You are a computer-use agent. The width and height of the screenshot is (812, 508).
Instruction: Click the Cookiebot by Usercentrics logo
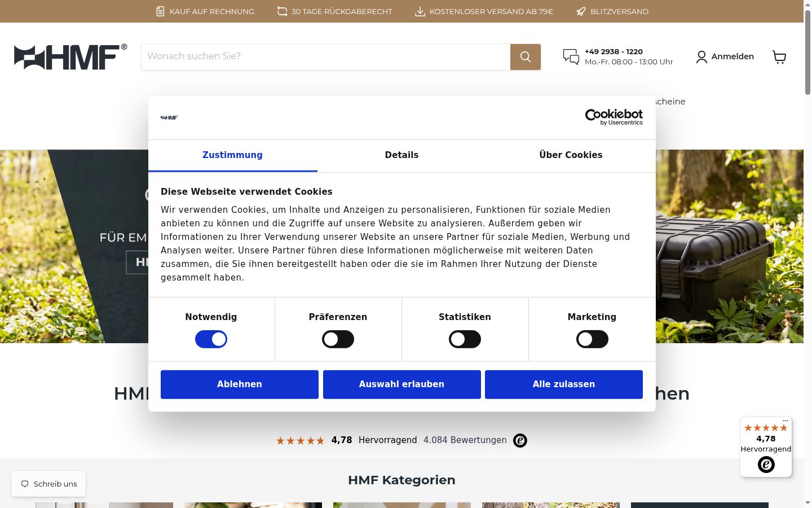tap(614, 117)
